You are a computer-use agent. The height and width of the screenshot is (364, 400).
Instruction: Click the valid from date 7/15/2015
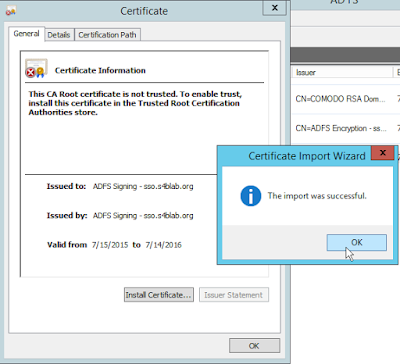(110, 245)
